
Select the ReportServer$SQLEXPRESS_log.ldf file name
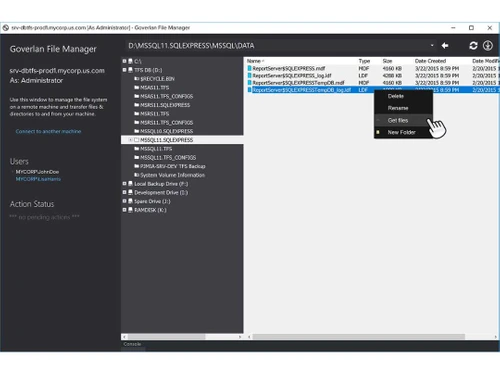[292, 76]
